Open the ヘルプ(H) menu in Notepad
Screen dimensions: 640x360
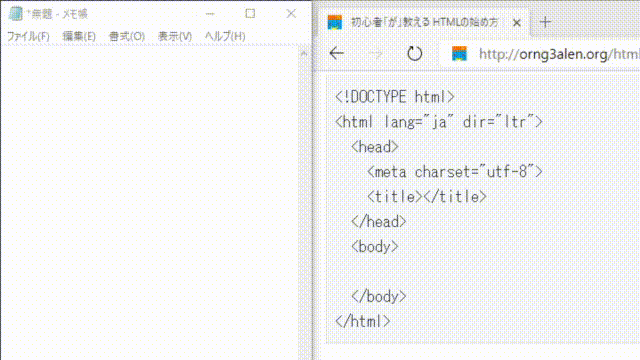[x=225, y=36]
